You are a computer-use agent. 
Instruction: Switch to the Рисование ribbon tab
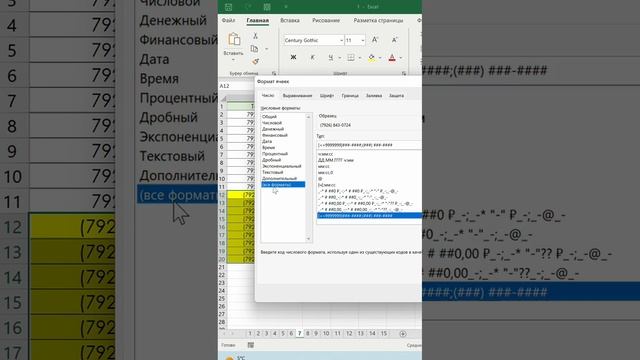click(x=326, y=20)
